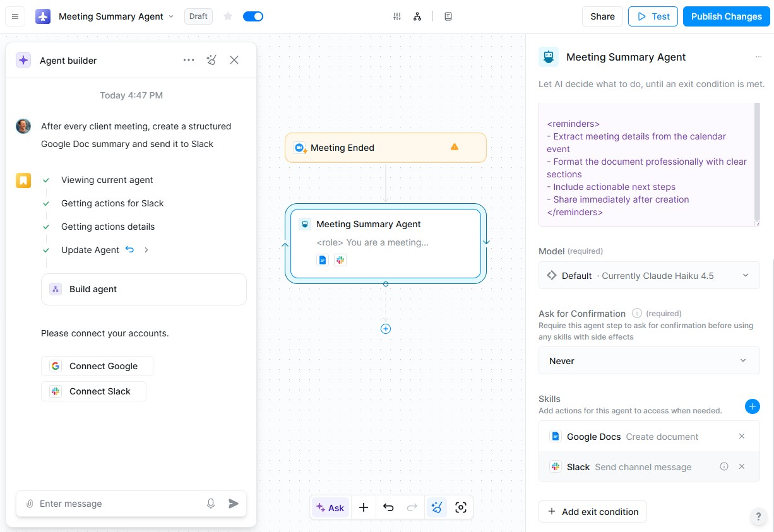Image resolution: width=774 pixels, height=532 pixels.
Task: Open the workflow tree icon in the top bar
Action: (x=417, y=16)
